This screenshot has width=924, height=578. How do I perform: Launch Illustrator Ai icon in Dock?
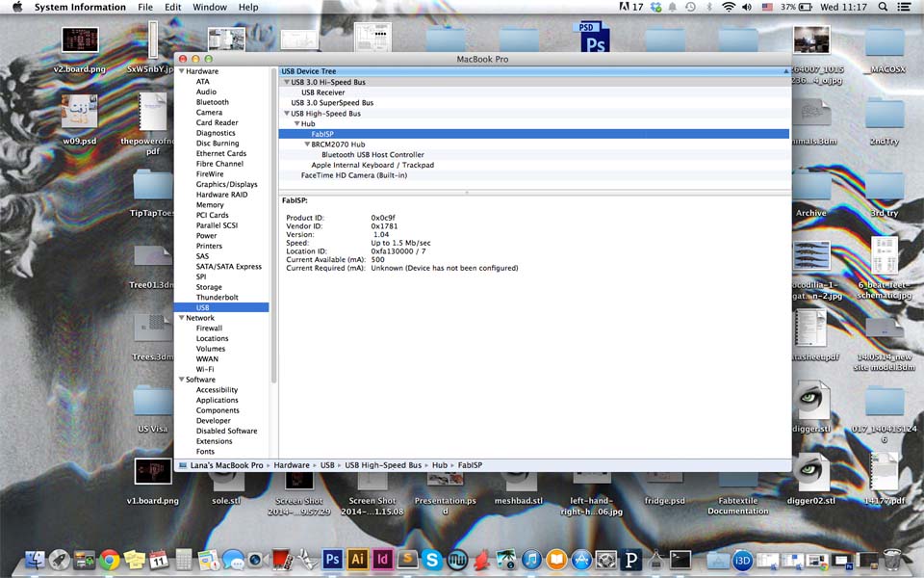(357, 559)
